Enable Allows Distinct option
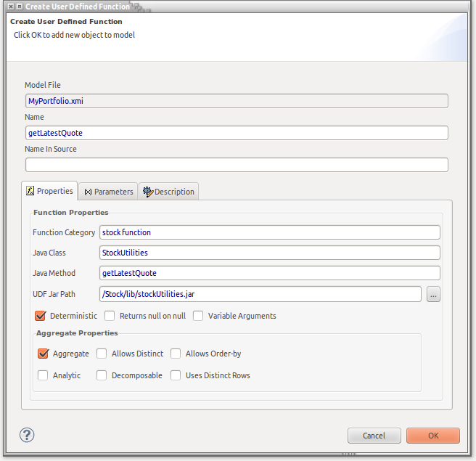Viewport: 476px width, 461px height. 102,354
